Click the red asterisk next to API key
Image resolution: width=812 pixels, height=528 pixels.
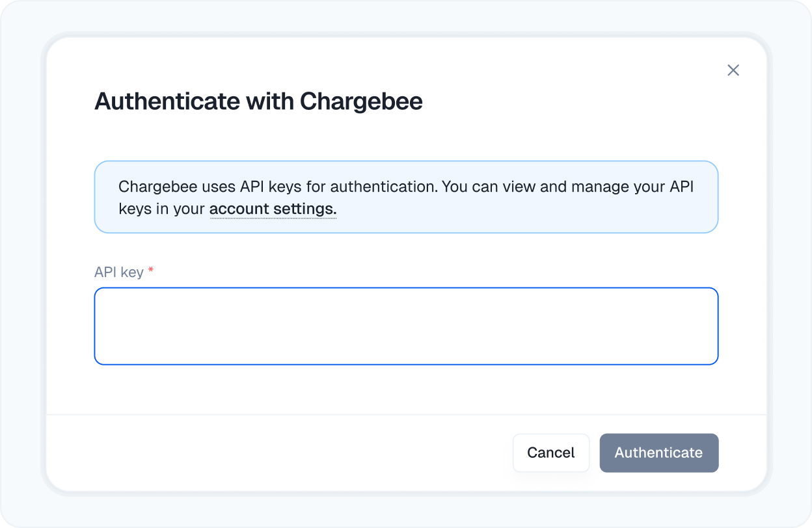click(x=150, y=271)
